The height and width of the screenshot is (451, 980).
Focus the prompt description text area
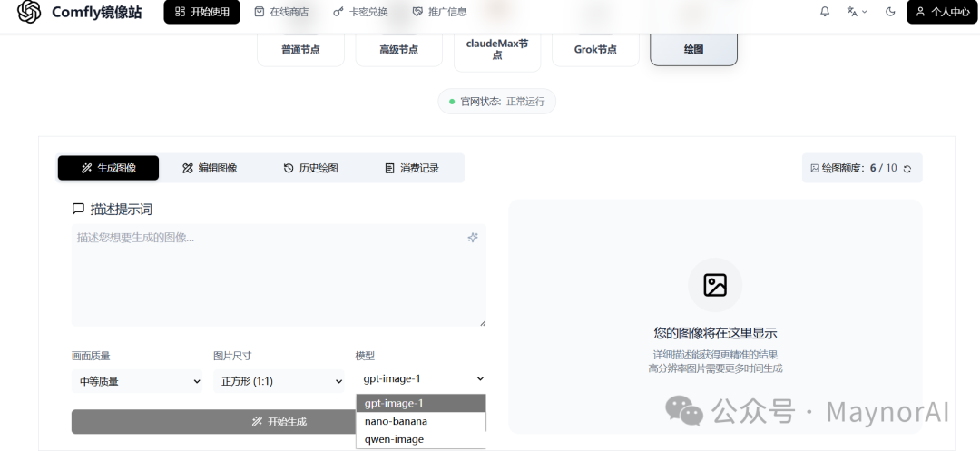point(279,275)
